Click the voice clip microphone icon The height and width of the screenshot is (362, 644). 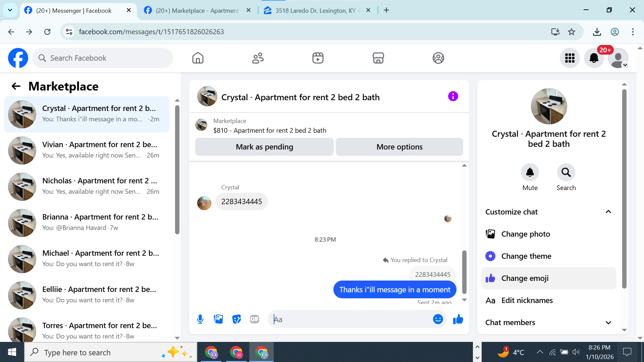pos(200,319)
